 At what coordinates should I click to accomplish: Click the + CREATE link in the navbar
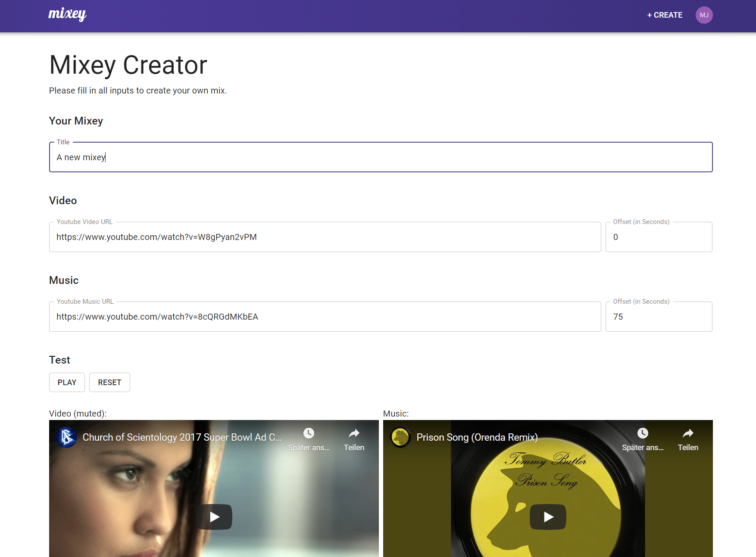664,15
